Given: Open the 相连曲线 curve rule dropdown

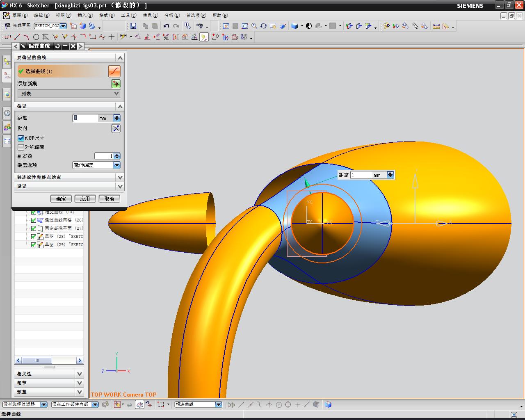Looking at the screenshot, I should coord(219,405).
